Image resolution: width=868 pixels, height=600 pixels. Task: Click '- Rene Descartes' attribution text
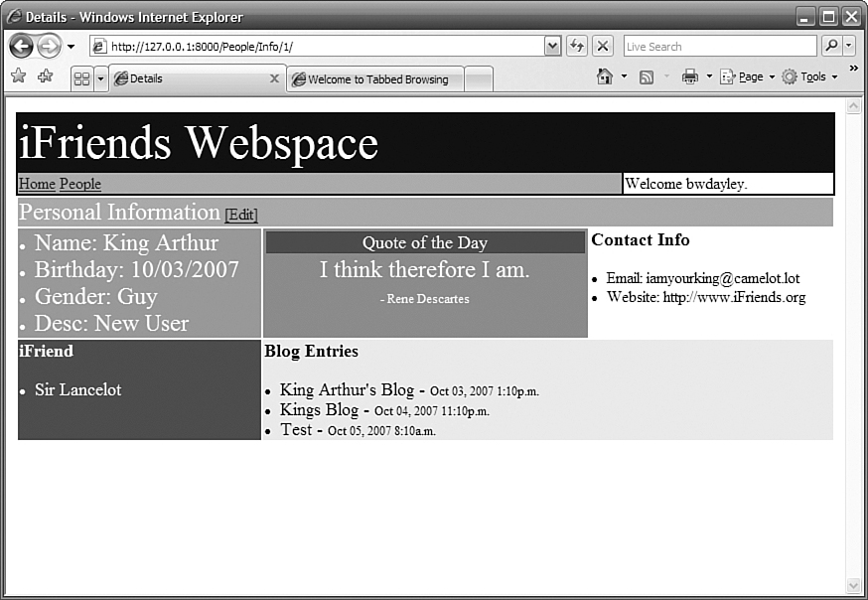click(x=425, y=299)
